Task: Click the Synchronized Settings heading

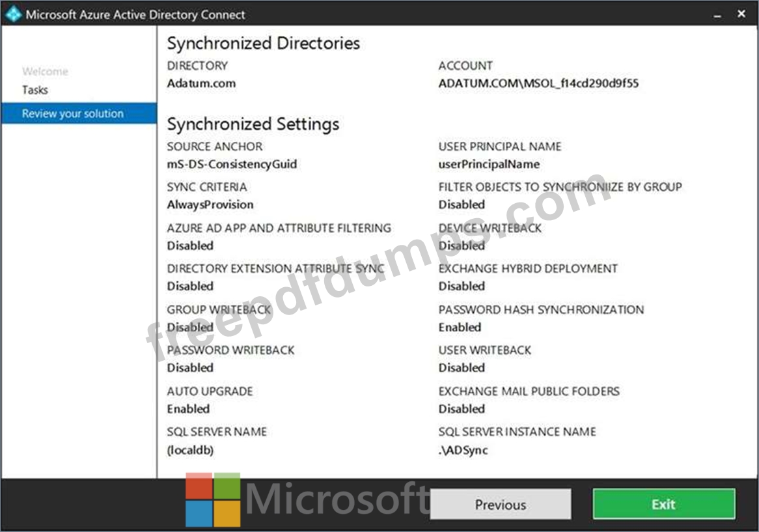Action: 253,124
